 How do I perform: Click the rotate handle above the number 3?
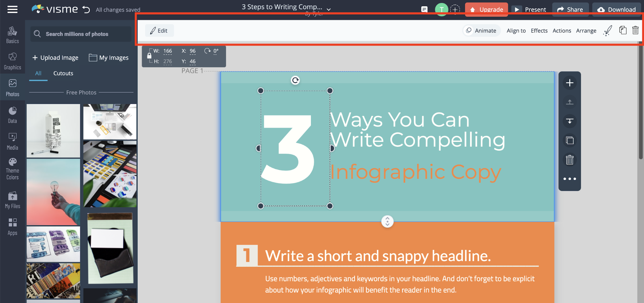coord(295,80)
